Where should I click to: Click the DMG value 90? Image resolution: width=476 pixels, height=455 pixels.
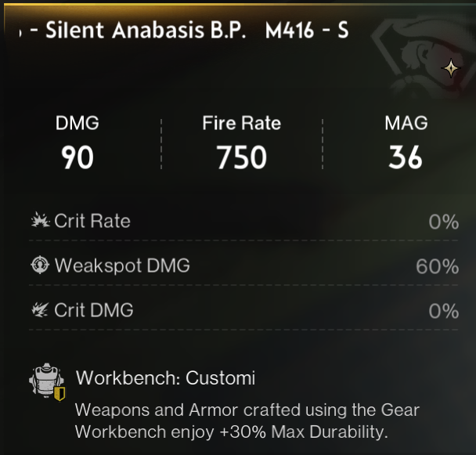click(x=78, y=158)
